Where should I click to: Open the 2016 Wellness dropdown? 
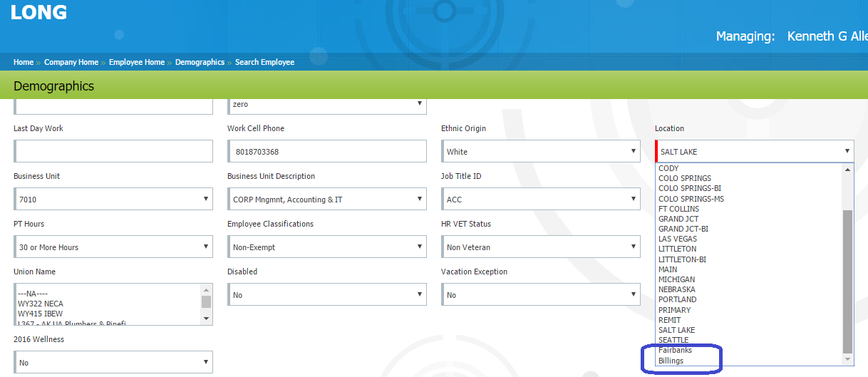(x=113, y=363)
